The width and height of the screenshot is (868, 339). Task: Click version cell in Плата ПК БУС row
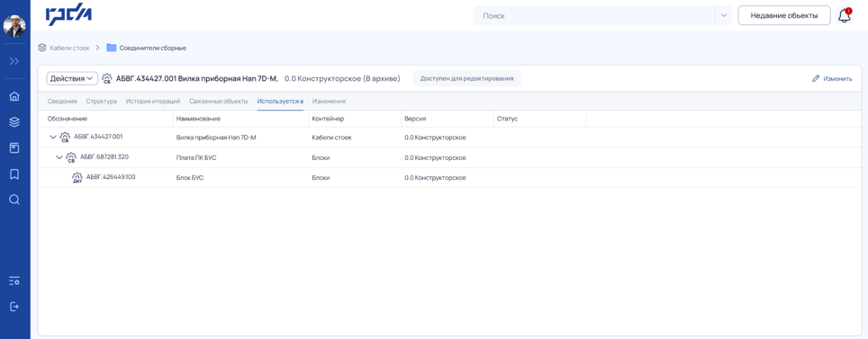[x=435, y=157]
